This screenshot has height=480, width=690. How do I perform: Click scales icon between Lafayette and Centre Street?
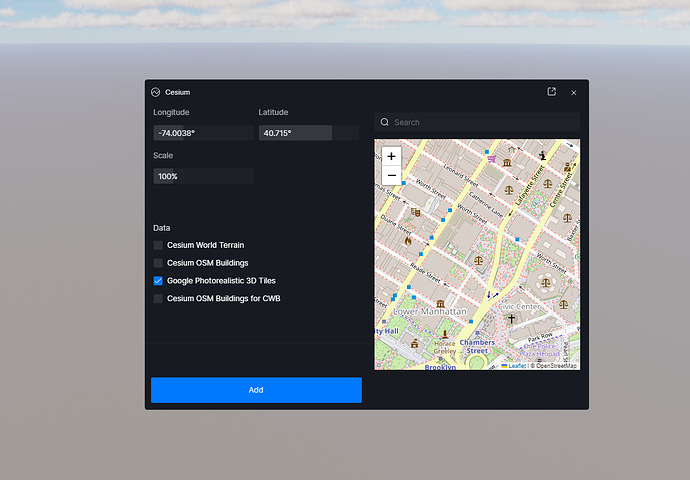click(x=547, y=183)
